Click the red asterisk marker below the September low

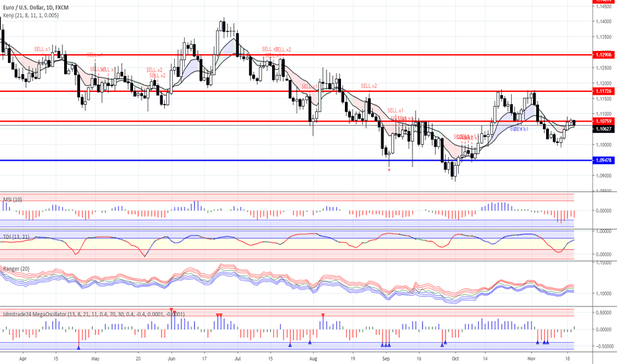(389, 170)
